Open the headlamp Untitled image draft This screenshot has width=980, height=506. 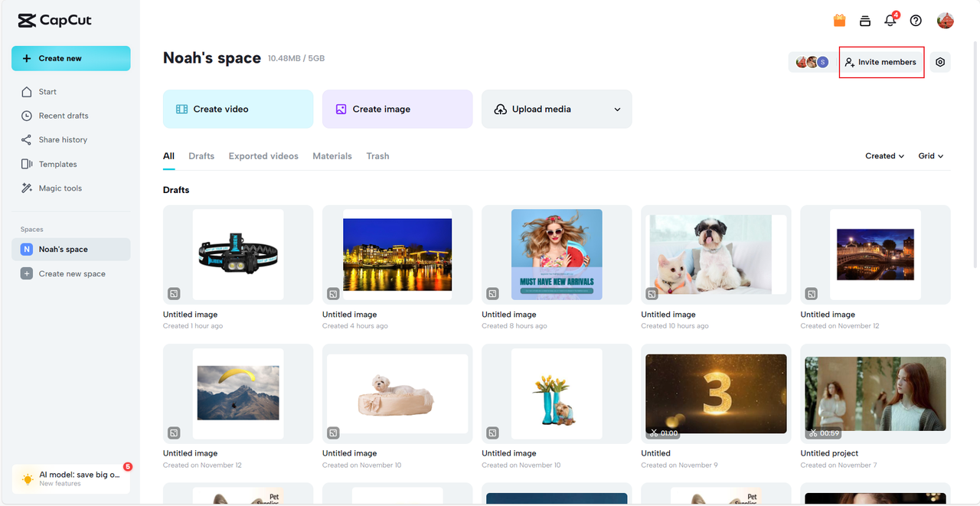click(x=238, y=255)
